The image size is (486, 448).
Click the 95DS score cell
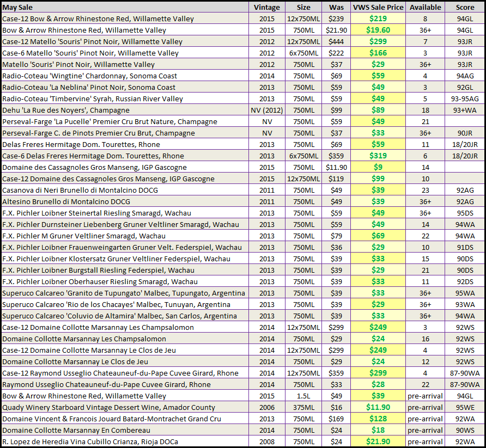coord(464,213)
